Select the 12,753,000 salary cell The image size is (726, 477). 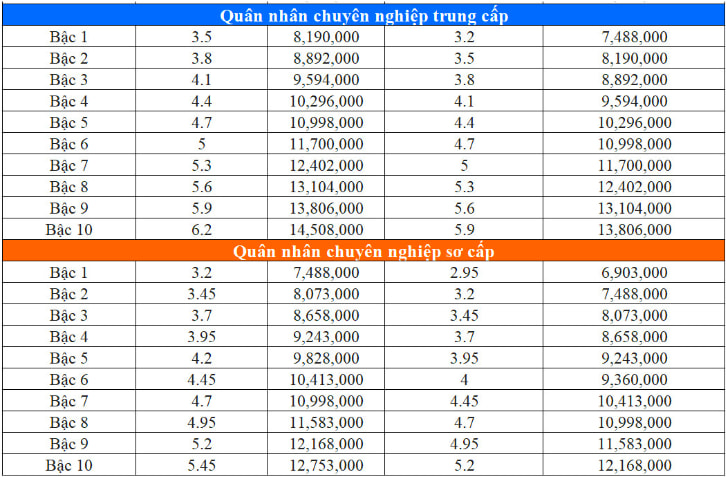point(329,464)
